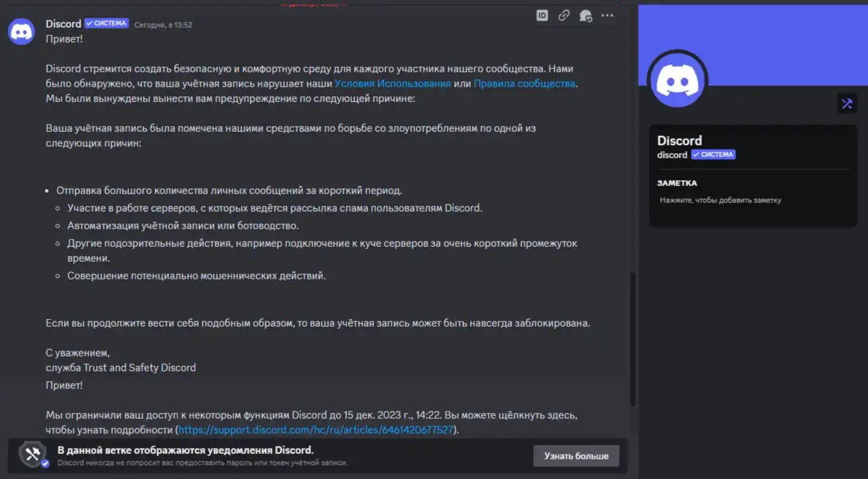Image resolution: width=868 pixels, height=479 pixels.
Task: Click the bullet 'Другие подозрительные действия'
Action: [322, 250]
